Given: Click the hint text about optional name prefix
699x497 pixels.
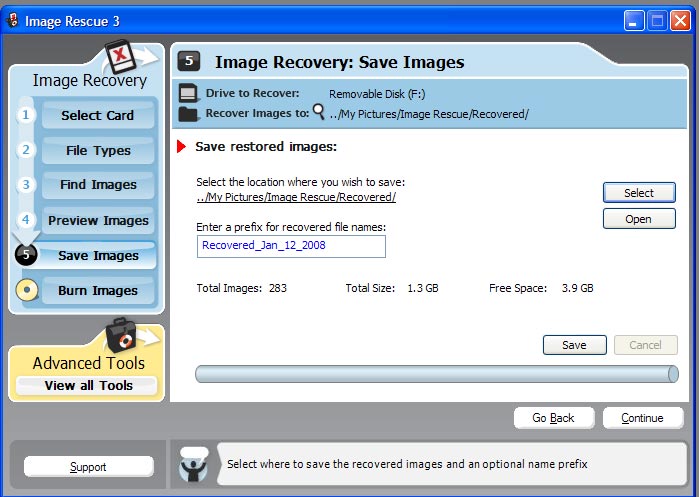Looking at the screenshot, I should pyautogui.click(x=407, y=464).
